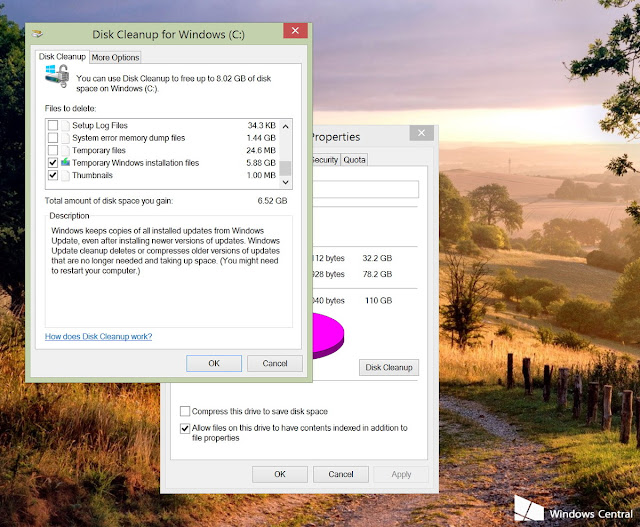Click the Disk Cleanup title bar drive icon

click(x=37, y=34)
